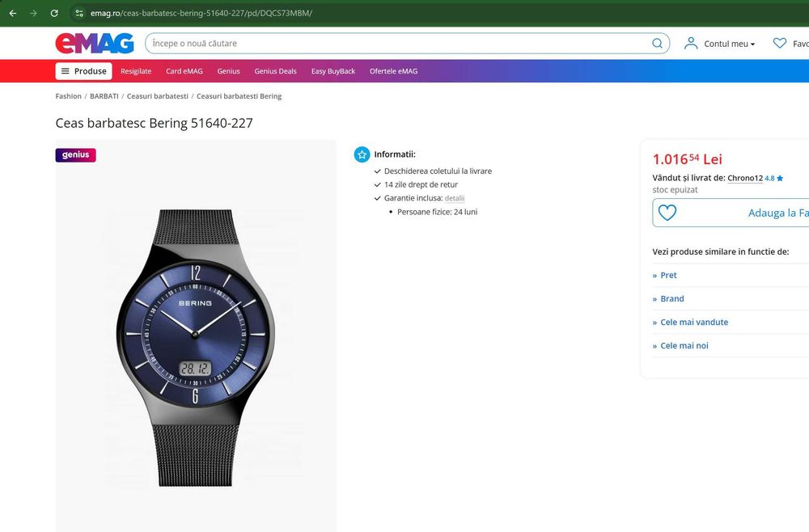The height and width of the screenshot is (532, 809).
Task: Click the warranty detalii link
Action: click(455, 198)
